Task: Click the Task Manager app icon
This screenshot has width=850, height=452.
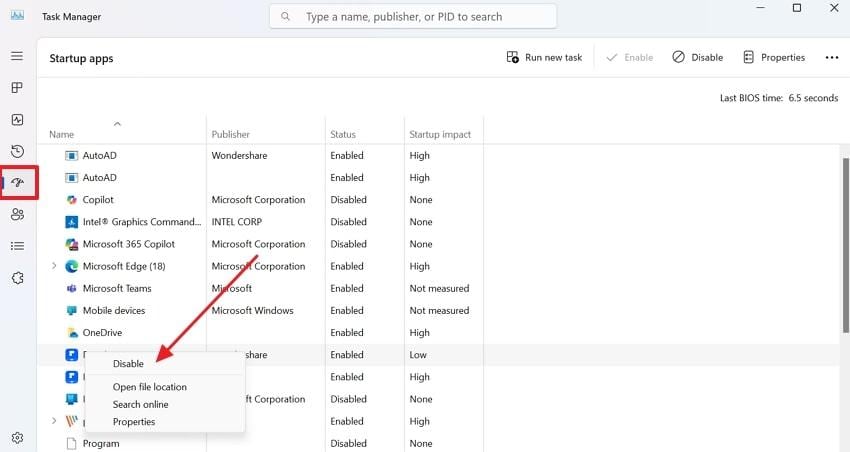Action: coord(17,15)
